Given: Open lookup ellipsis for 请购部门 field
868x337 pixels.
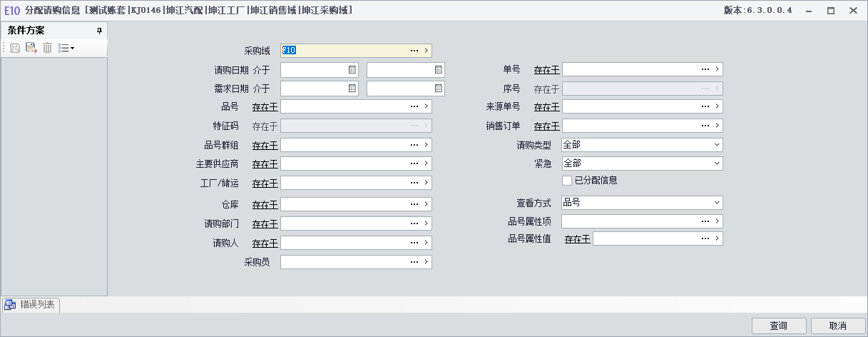Looking at the screenshot, I should pyautogui.click(x=414, y=224).
